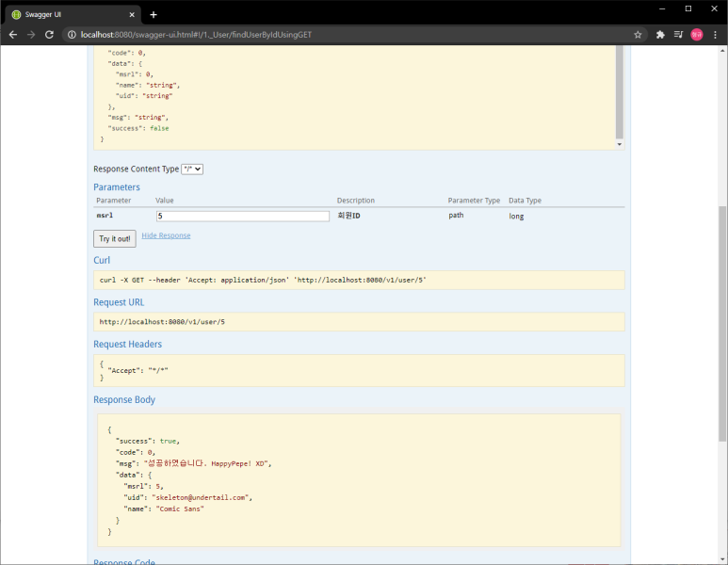Click the msrl value input field
Viewport: 728px width, 565px height.
pos(243,216)
